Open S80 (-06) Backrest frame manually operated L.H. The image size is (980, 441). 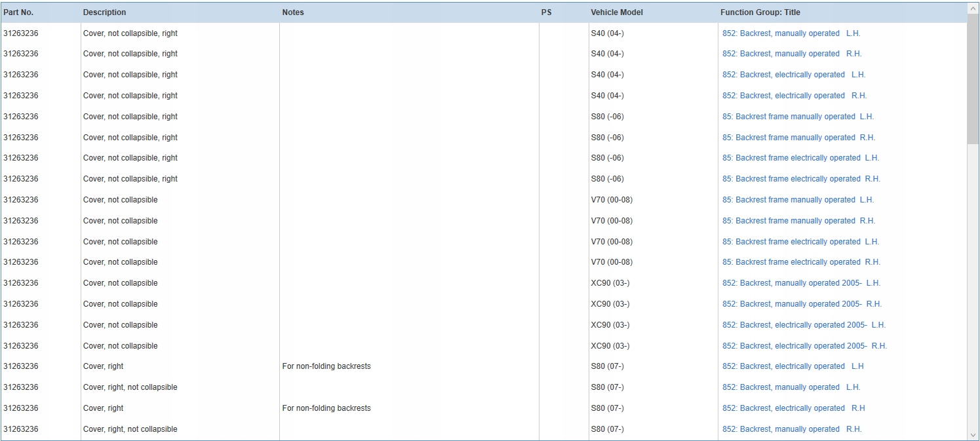(x=798, y=117)
